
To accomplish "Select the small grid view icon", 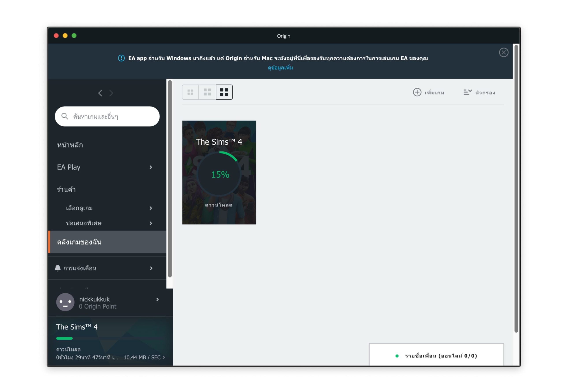I will (x=190, y=92).
